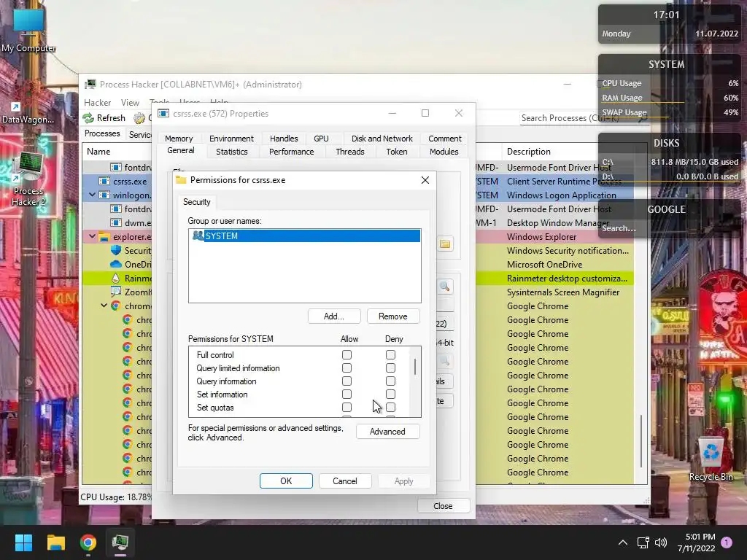Collapse the winlogon process tree node
The image size is (747, 560).
(x=93, y=195)
